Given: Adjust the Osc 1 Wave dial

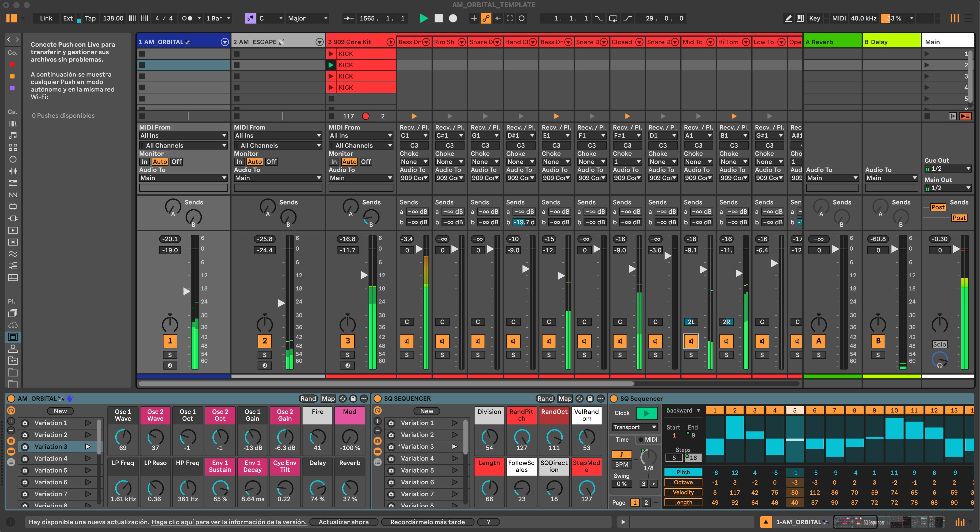Looking at the screenshot, I should (x=123, y=437).
